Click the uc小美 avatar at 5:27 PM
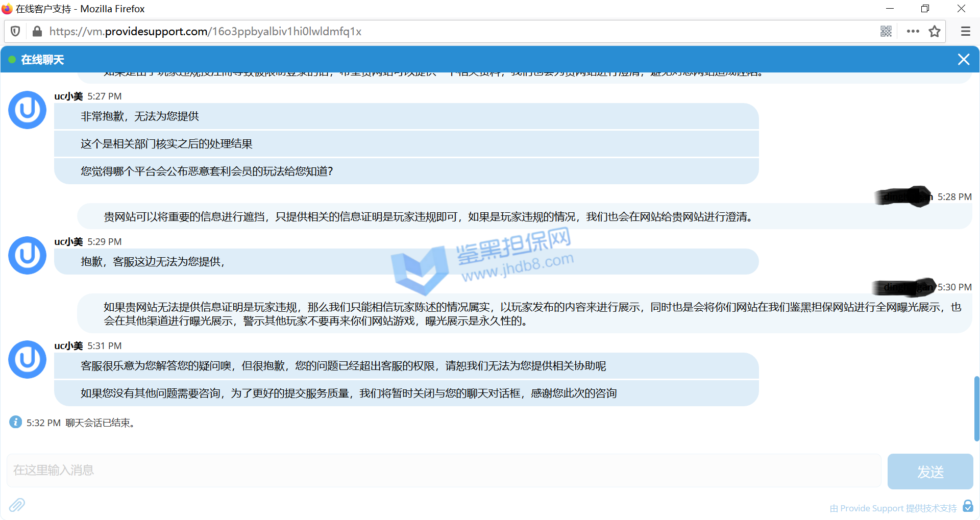The width and height of the screenshot is (980, 520). pyautogui.click(x=28, y=110)
